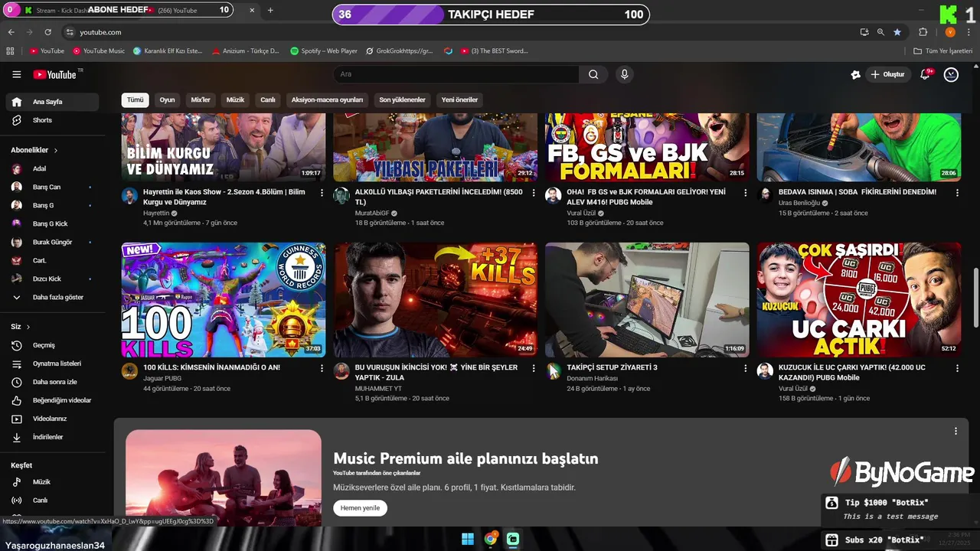Open İndirilenler downloads
This screenshot has height=551, width=980.
click(52, 437)
